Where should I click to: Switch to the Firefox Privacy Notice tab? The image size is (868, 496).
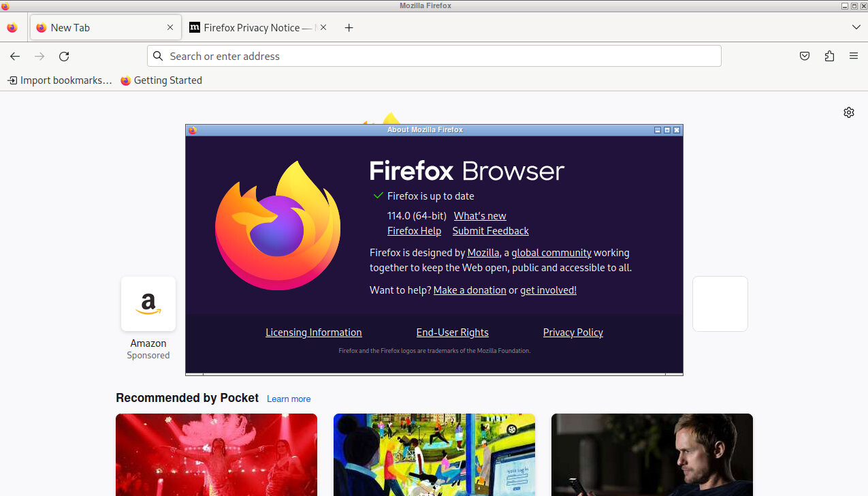pyautogui.click(x=252, y=28)
